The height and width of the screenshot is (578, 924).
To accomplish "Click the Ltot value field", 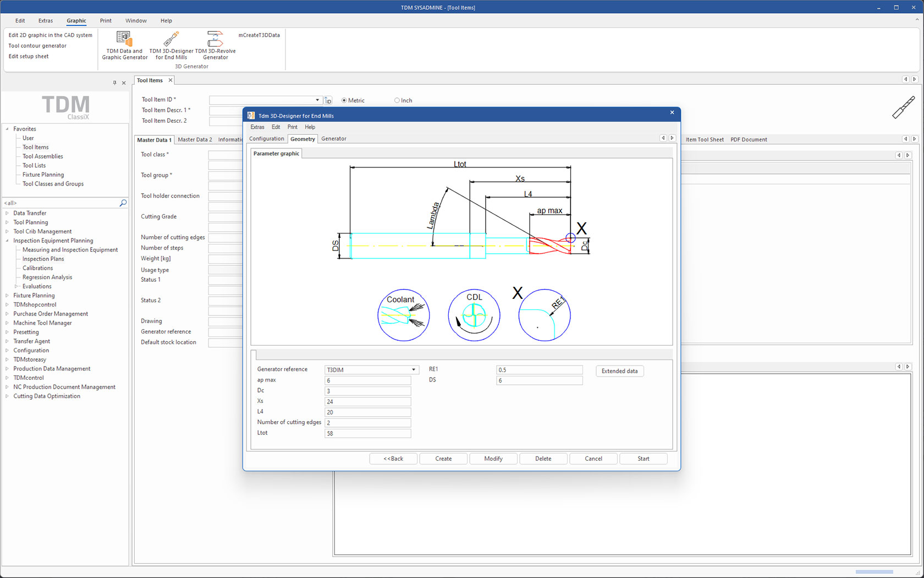I will (368, 433).
